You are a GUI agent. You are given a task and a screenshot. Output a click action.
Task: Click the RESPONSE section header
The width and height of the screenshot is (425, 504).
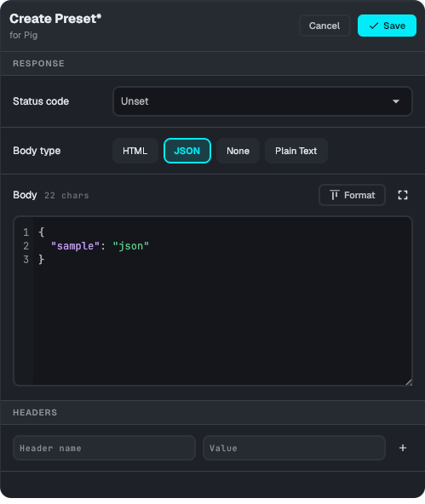38,64
